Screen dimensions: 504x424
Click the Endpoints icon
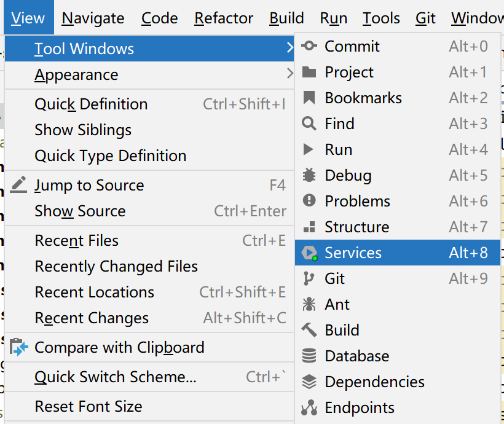tap(309, 407)
